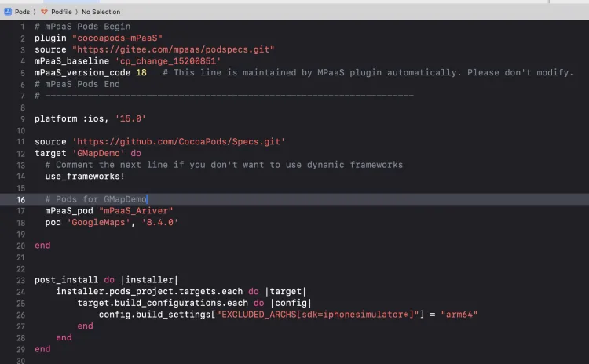This screenshot has width=589, height=364.
Task: Click the string "cocoapods-mPaaS"
Action: pyautogui.click(x=117, y=38)
